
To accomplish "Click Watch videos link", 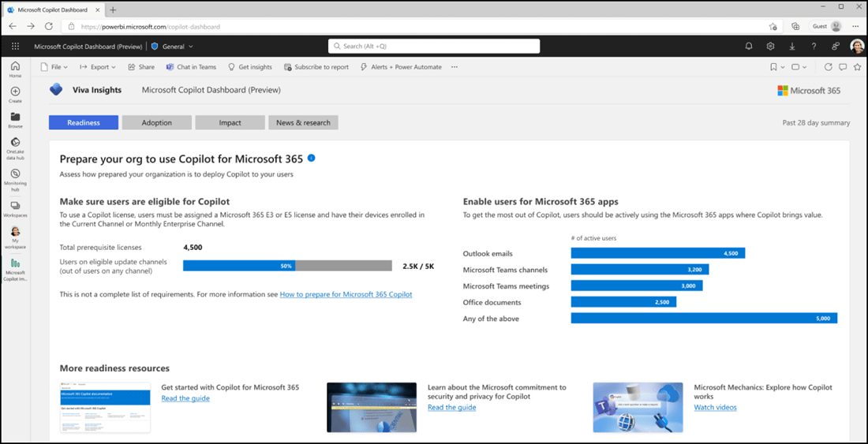I will [x=715, y=408].
